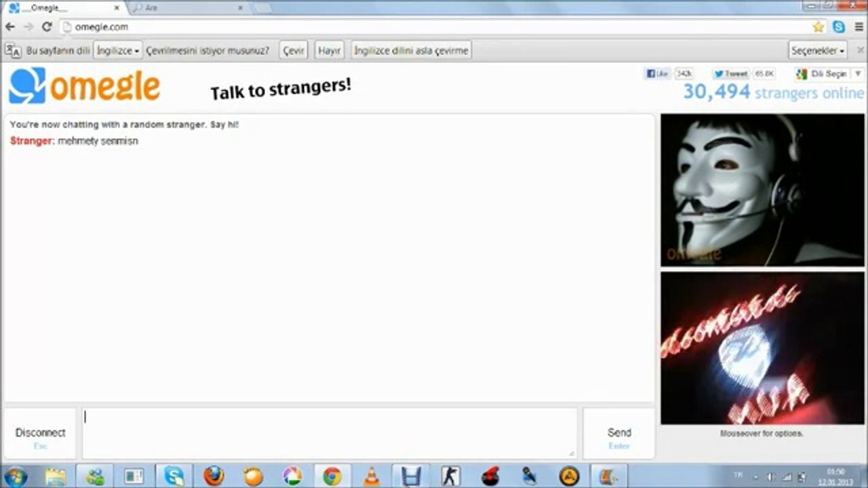Open the Chrome hamburger menu
The image size is (868, 488).
click(859, 27)
